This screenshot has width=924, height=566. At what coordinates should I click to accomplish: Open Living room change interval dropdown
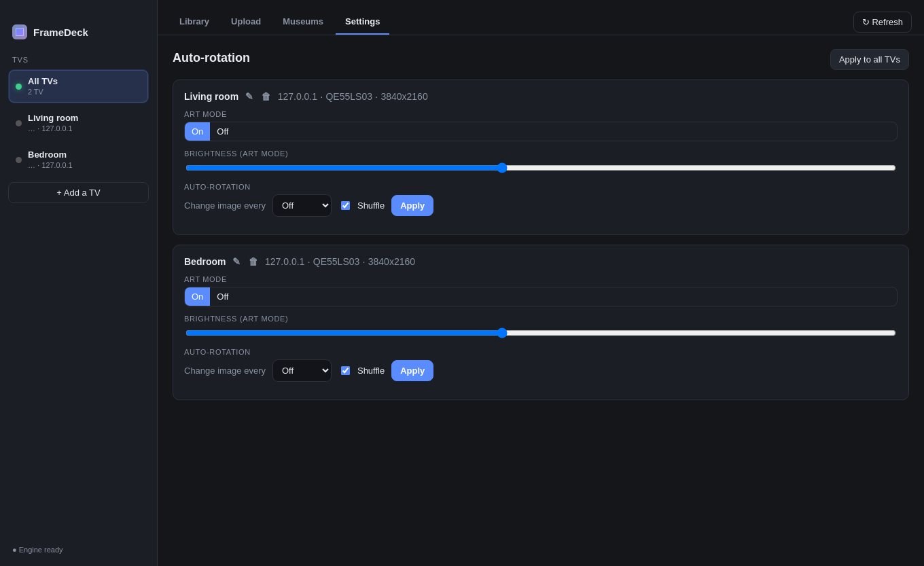(x=302, y=206)
